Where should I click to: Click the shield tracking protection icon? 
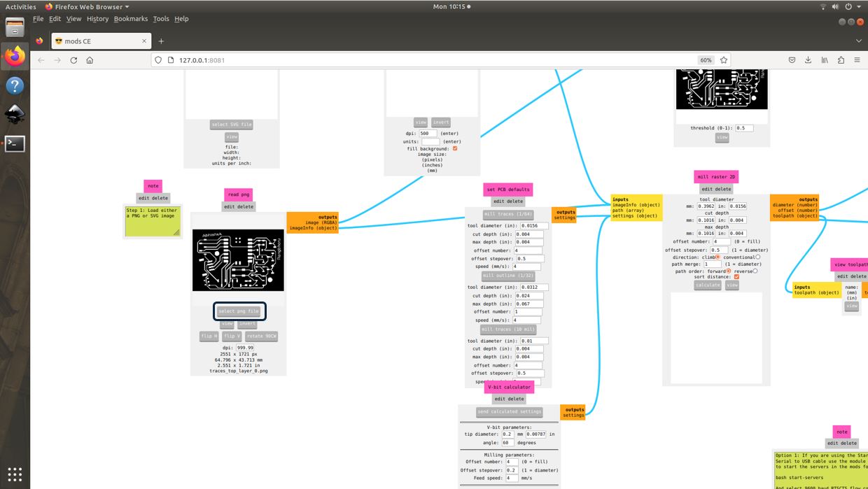coord(158,60)
